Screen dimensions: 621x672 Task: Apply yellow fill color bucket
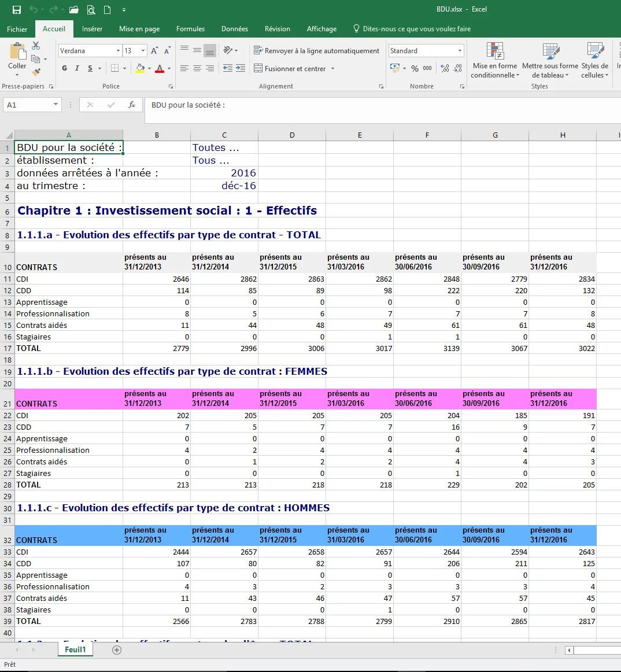[x=140, y=68]
